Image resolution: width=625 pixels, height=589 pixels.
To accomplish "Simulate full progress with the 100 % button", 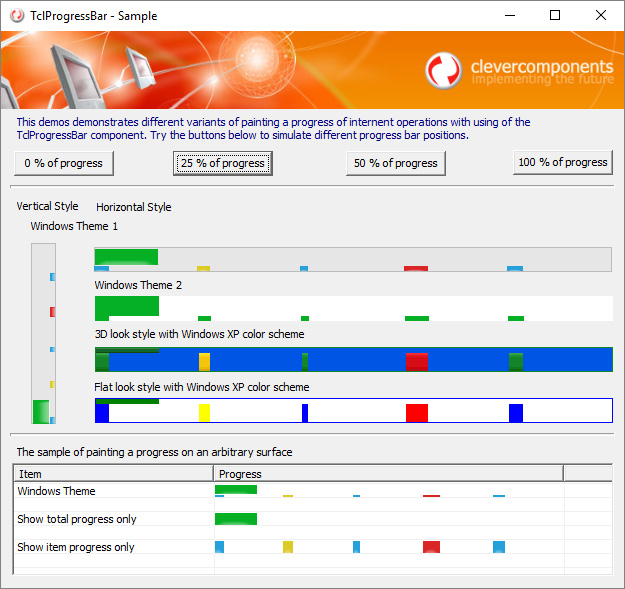I will pos(562,162).
